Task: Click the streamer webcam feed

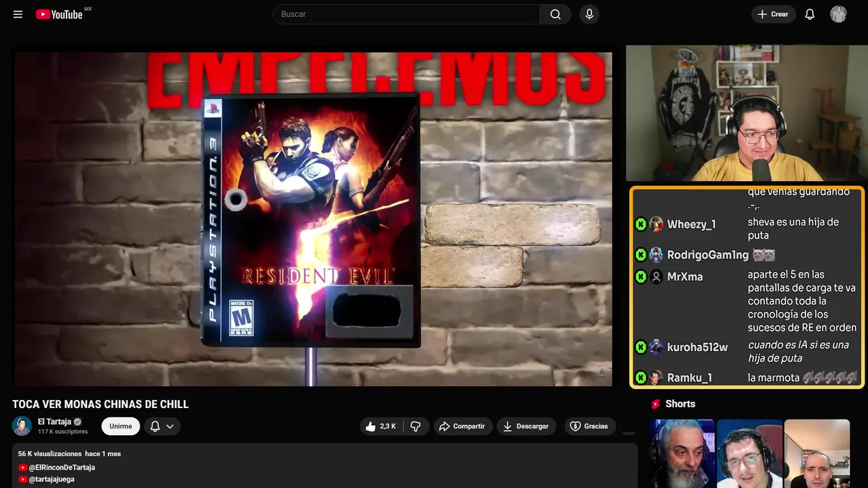Action: tap(747, 113)
